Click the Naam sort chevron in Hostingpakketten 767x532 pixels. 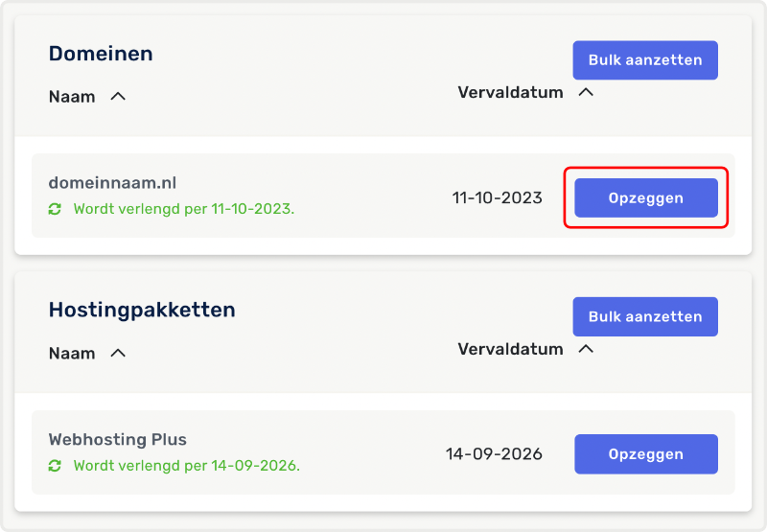[x=118, y=353]
